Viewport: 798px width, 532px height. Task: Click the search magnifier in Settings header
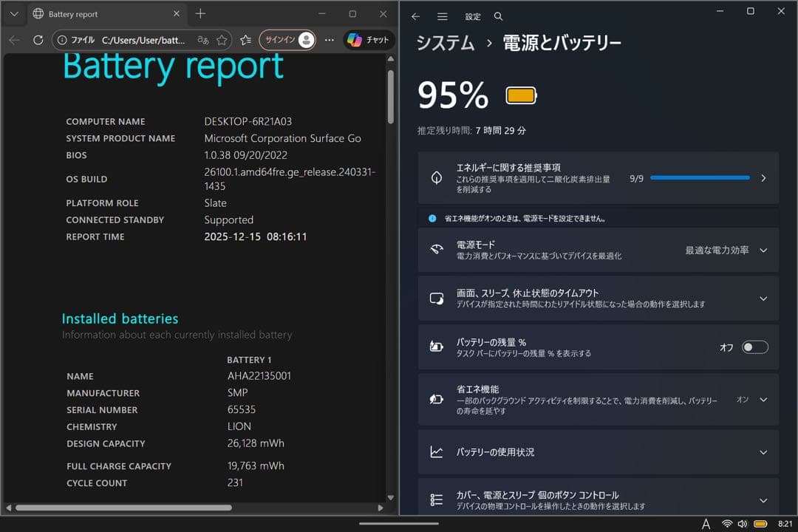pyautogui.click(x=498, y=16)
